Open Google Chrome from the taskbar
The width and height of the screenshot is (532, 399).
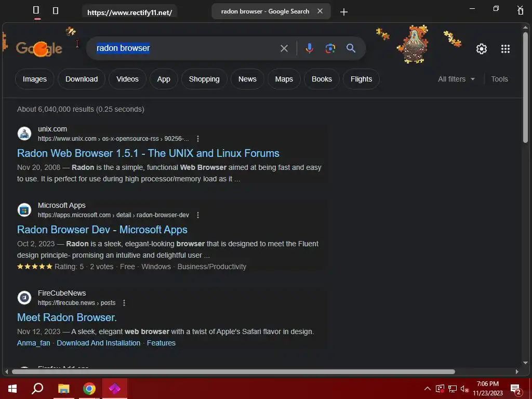(x=89, y=389)
